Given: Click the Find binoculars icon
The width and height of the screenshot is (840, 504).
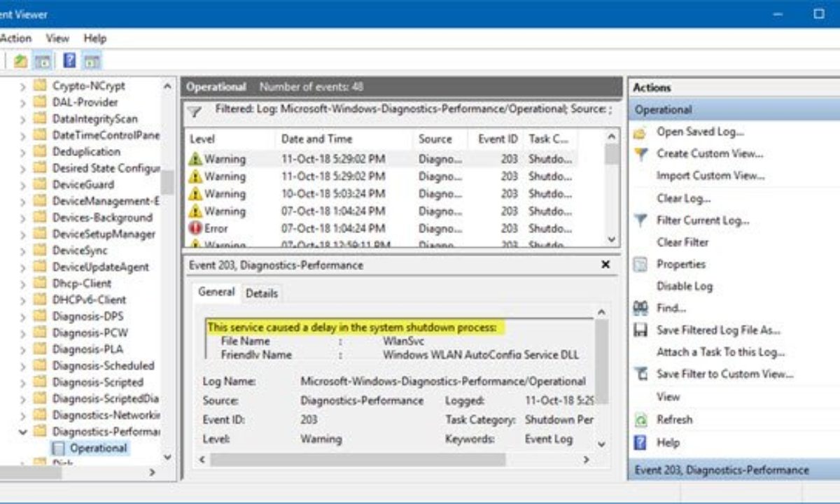Looking at the screenshot, I should click(640, 308).
